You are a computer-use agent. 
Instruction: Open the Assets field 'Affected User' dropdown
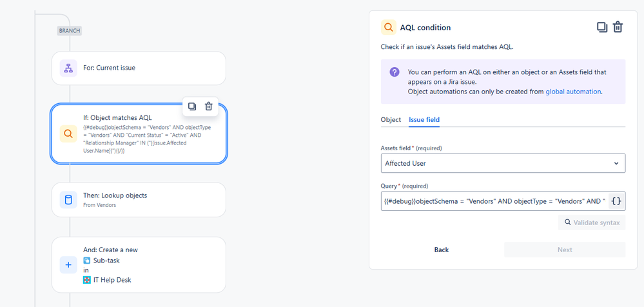click(x=503, y=163)
